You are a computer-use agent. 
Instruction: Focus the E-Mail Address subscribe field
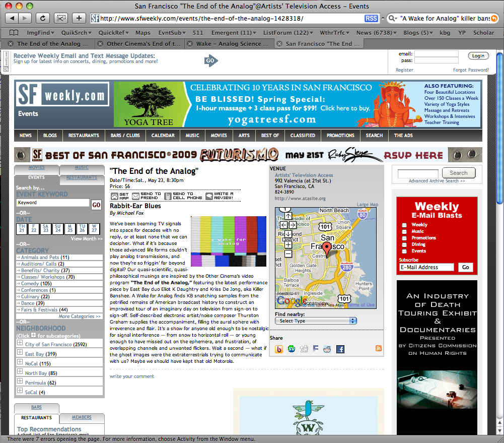click(426, 267)
